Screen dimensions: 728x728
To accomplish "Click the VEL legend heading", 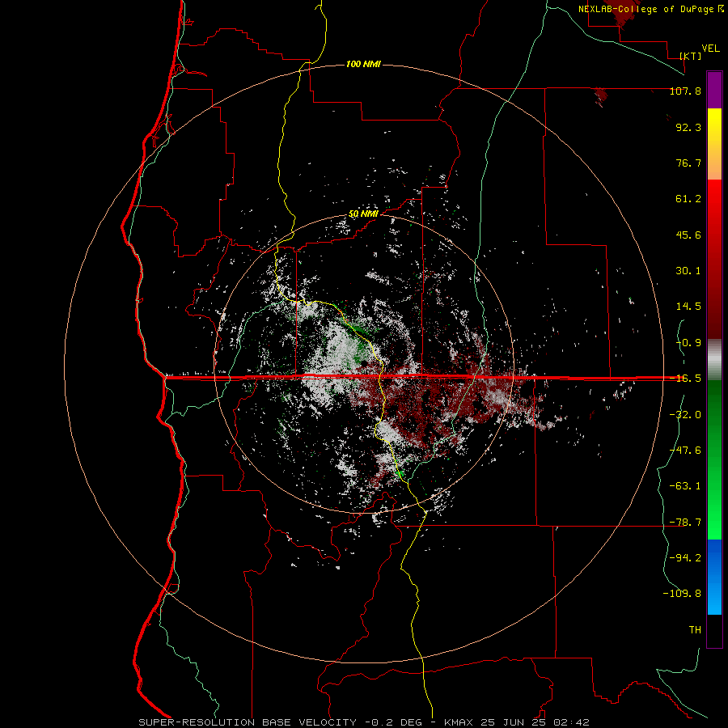I will tap(710, 49).
